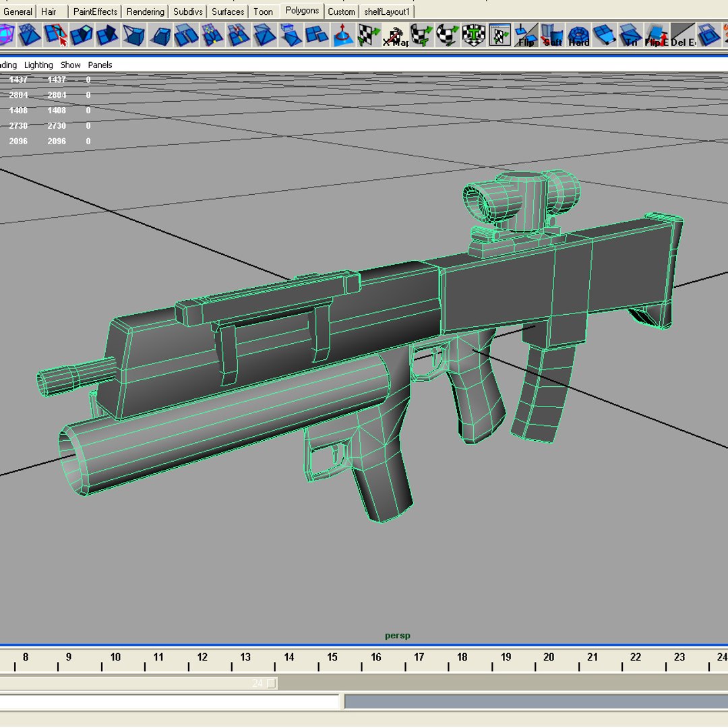Apply automatic mapping checker box icon
728x728 pixels.
[473, 35]
